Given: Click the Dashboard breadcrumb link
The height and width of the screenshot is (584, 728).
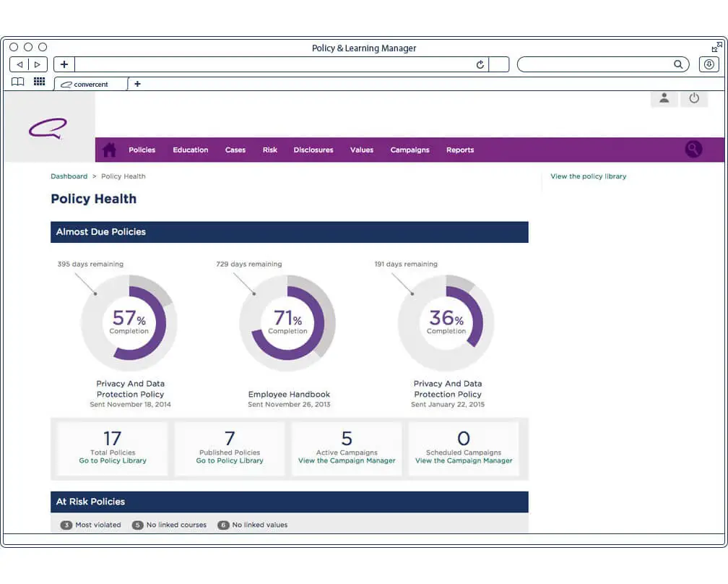Looking at the screenshot, I should pyautogui.click(x=69, y=176).
